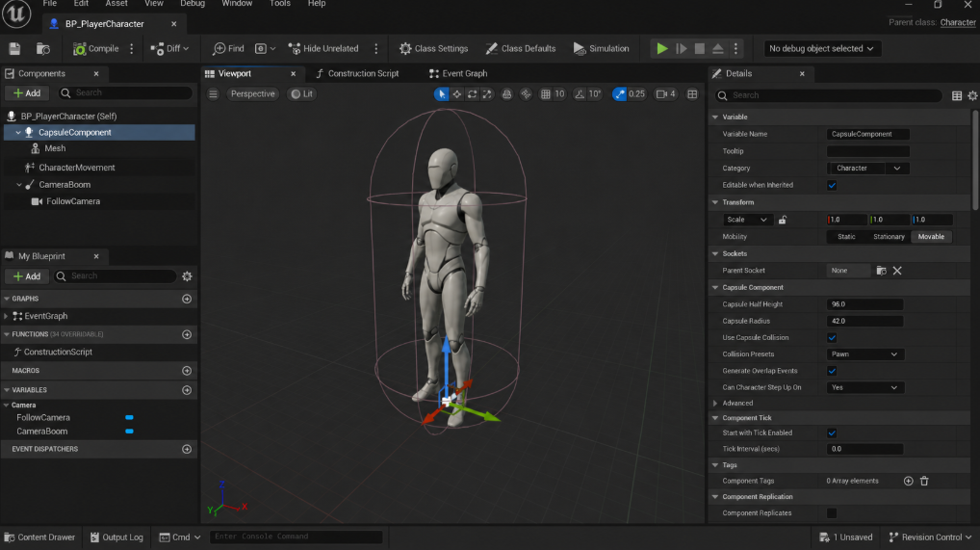This screenshot has height=550, width=980.
Task: Click the add Graphs plus icon
Action: [186, 300]
